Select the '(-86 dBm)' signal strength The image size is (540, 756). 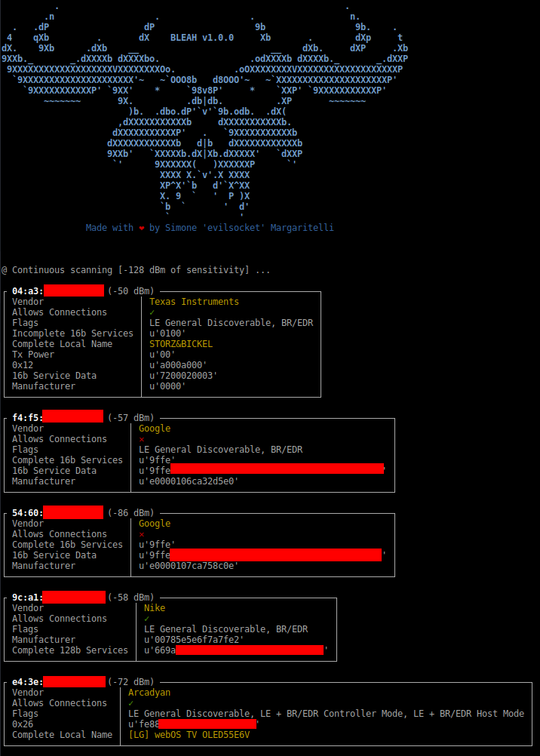131,512
